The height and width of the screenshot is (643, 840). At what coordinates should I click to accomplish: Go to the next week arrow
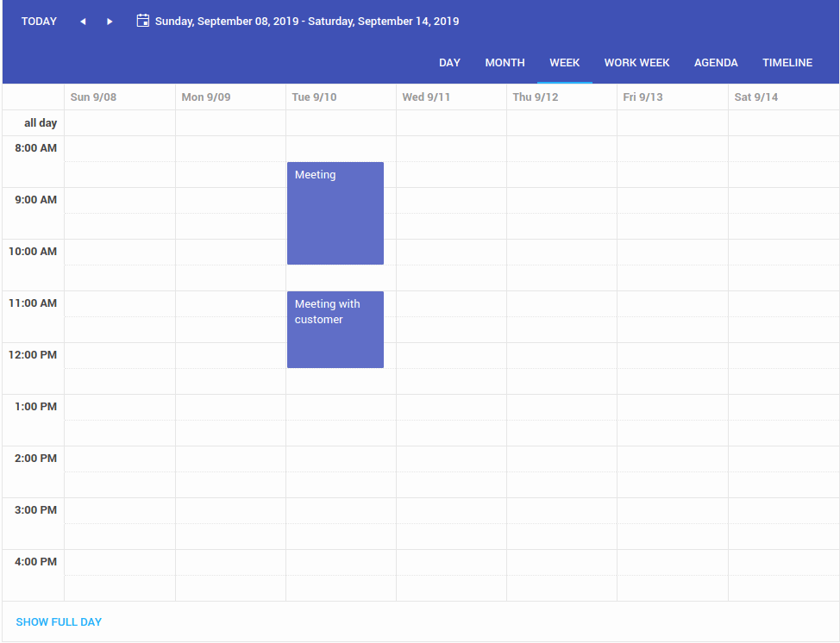click(x=110, y=22)
